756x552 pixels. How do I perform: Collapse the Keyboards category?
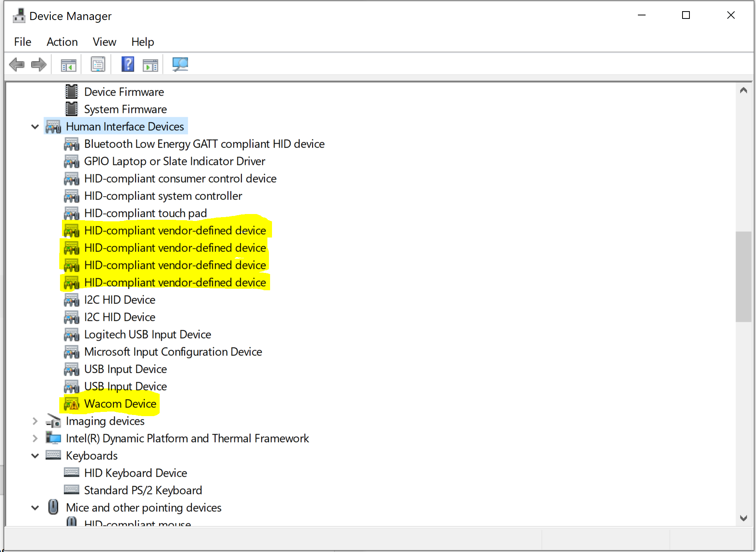point(35,456)
